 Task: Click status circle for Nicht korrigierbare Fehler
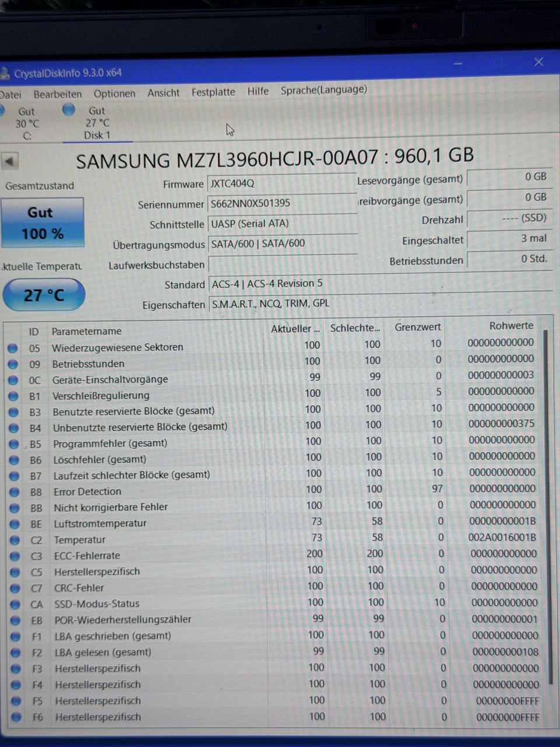click(15, 508)
